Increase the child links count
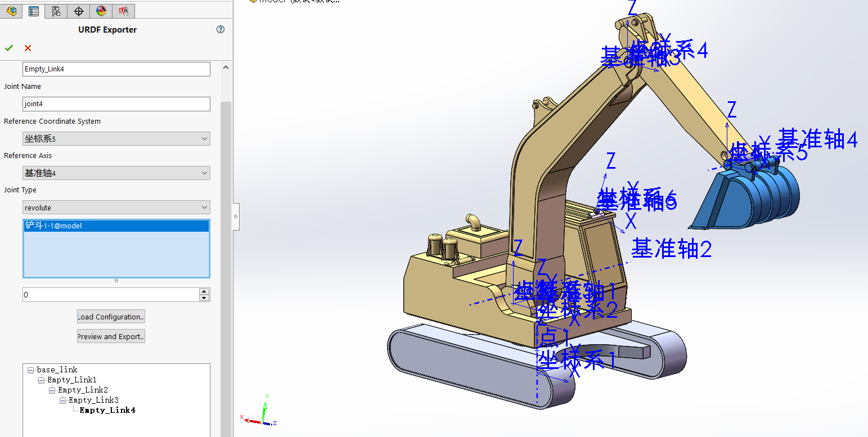Screen dimensions: 868x437 tap(204, 291)
